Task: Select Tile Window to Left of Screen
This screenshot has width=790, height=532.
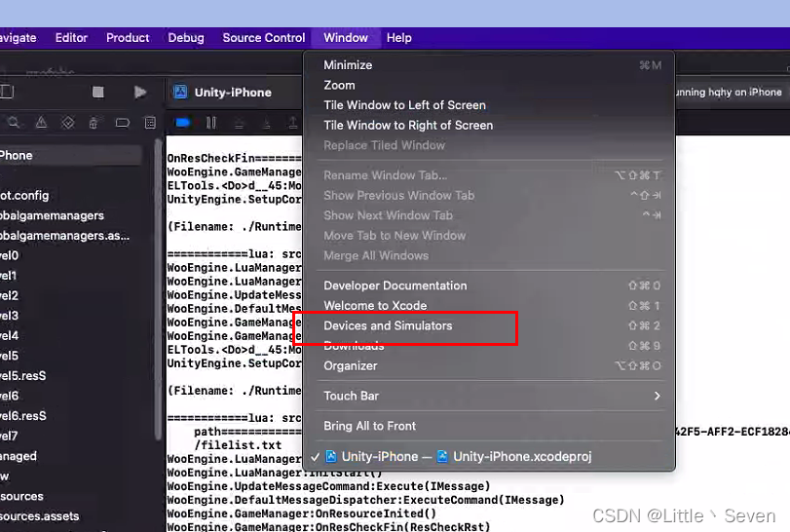Action: [489, 105]
